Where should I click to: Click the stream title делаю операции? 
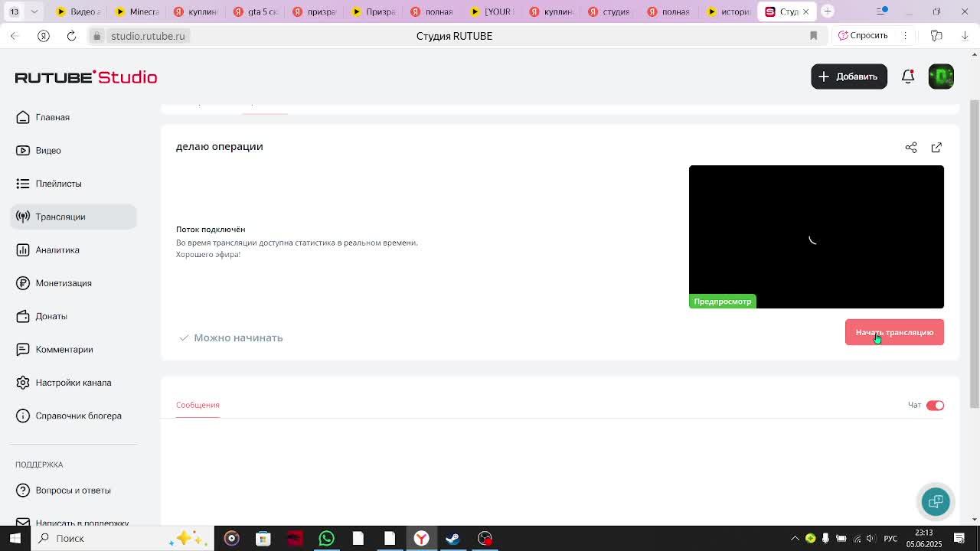coord(220,146)
